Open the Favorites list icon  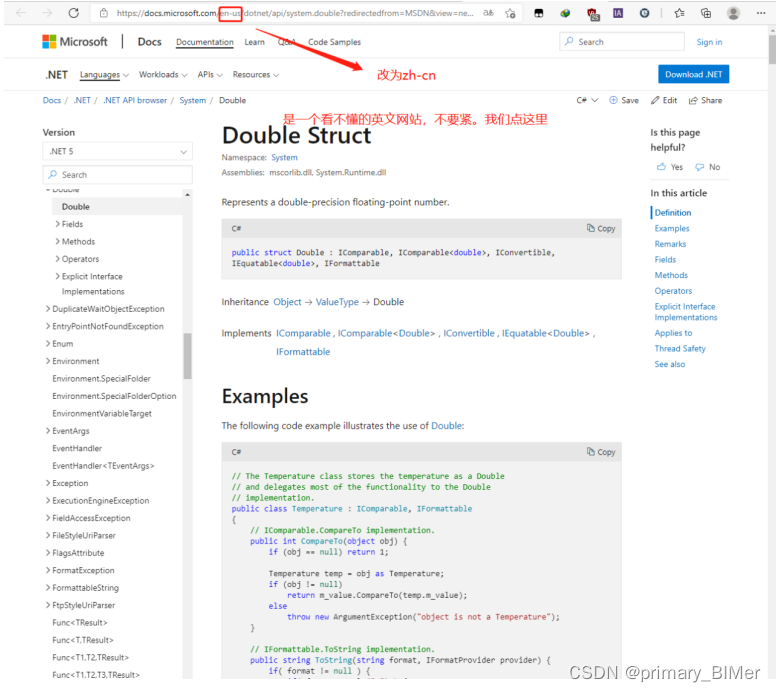click(x=679, y=13)
